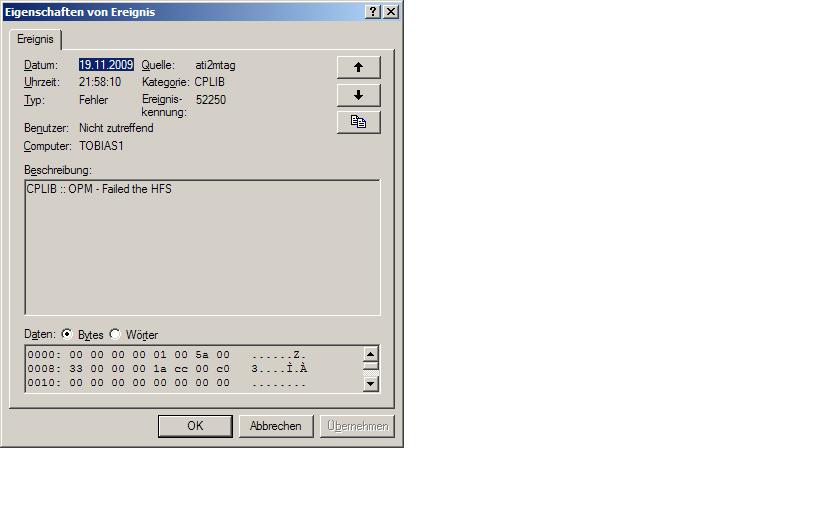Click the data box scroll down arrow
The height and width of the screenshot is (525, 840).
coord(371,384)
